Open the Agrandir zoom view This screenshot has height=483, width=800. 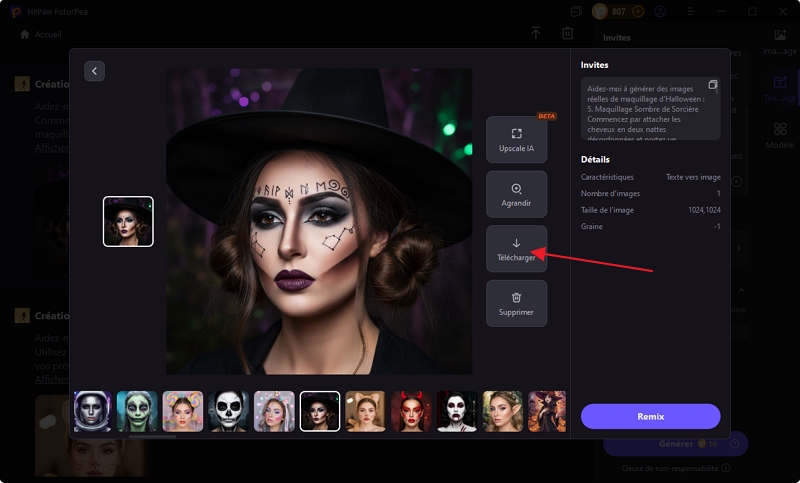click(516, 194)
